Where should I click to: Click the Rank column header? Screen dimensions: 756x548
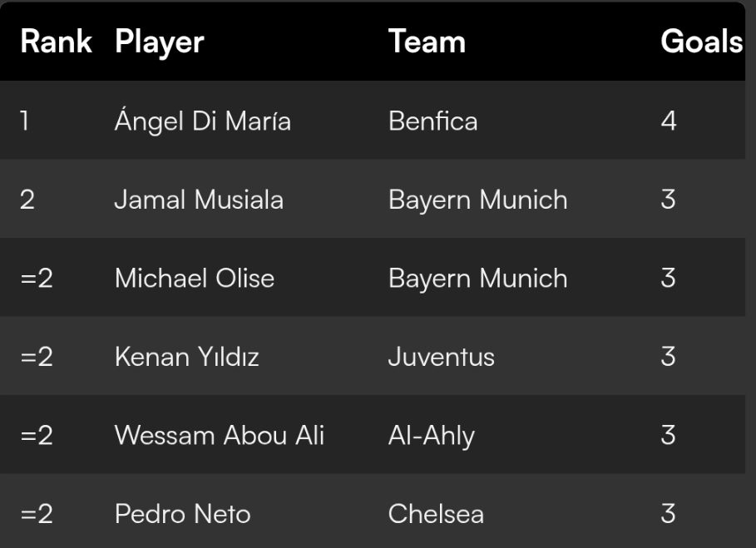[56, 42]
